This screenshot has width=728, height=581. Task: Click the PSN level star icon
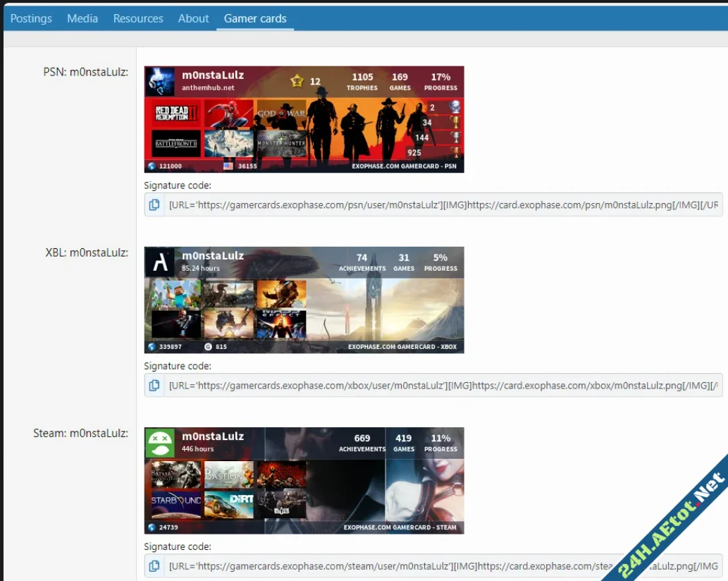(297, 81)
